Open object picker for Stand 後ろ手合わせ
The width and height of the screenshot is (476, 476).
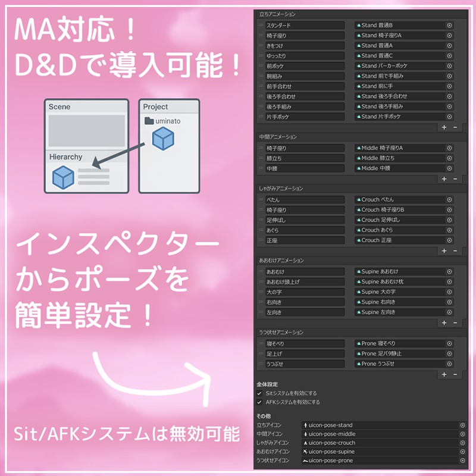[449, 96]
